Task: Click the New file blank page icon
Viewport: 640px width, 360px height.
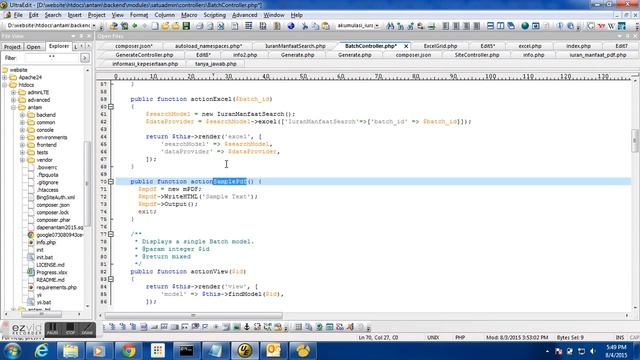Action: pos(155,26)
